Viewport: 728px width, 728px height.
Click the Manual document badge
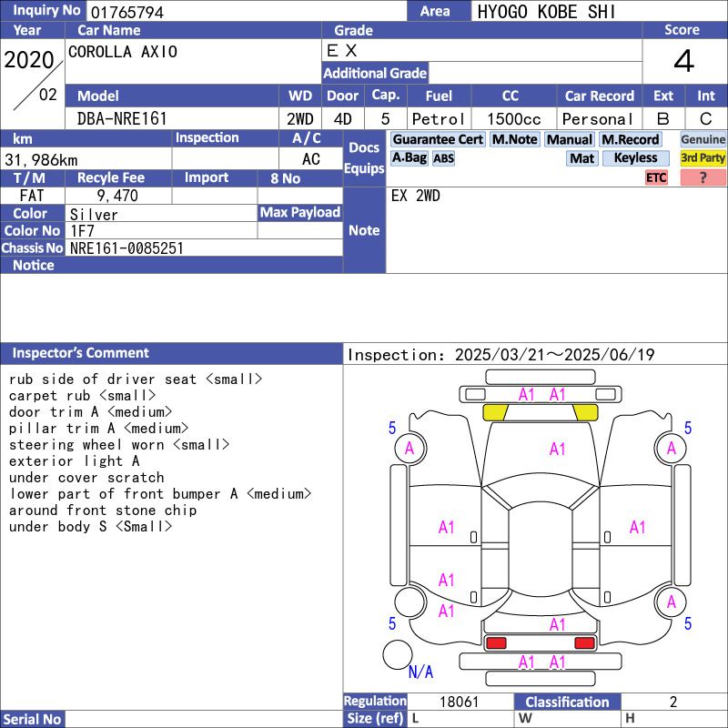[x=569, y=139]
